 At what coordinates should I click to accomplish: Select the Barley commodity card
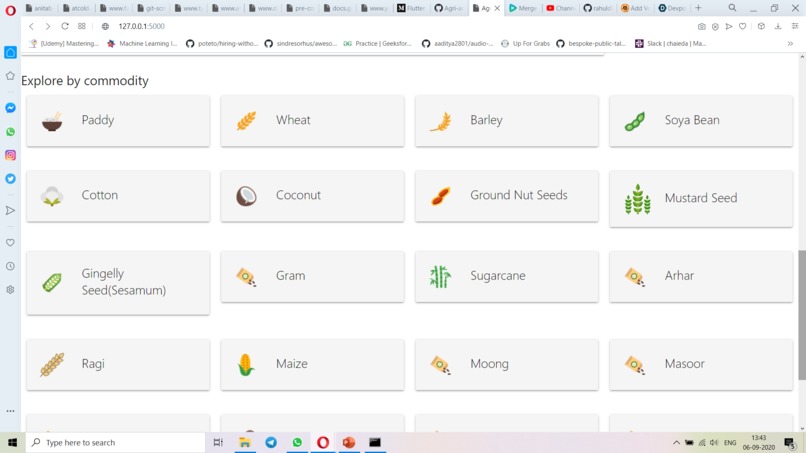coord(507,121)
